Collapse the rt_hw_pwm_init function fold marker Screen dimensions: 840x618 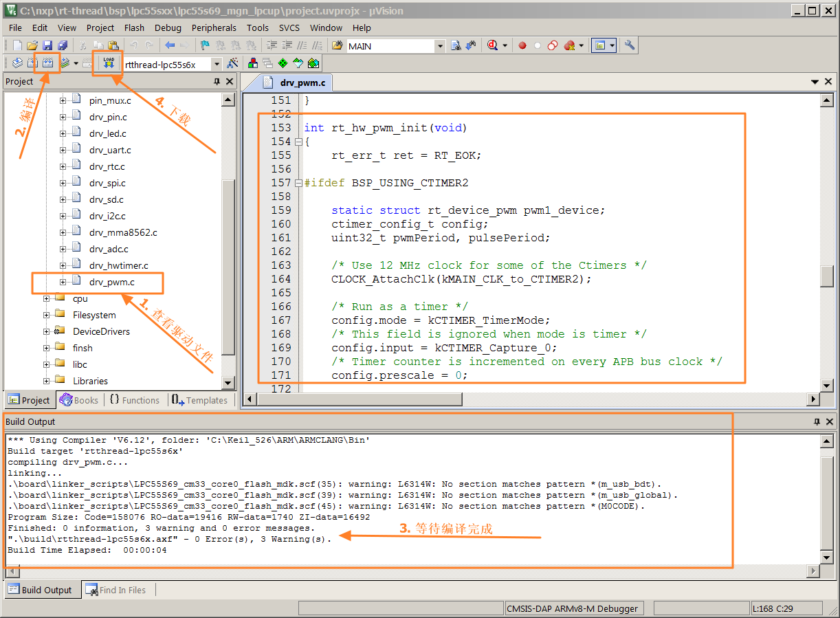298,142
